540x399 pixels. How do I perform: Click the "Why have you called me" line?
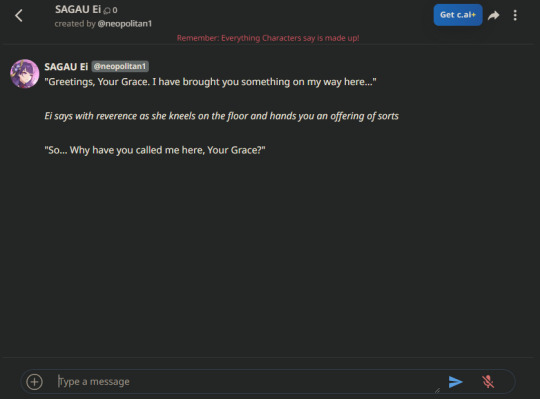point(155,150)
